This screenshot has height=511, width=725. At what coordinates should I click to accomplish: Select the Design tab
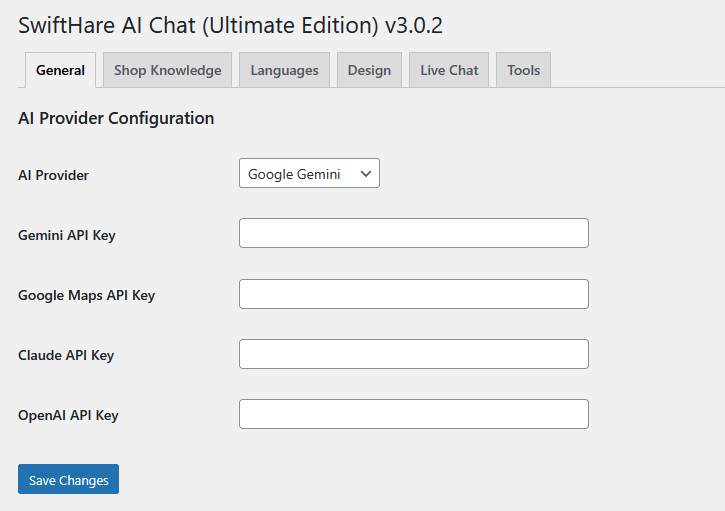[369, 70]
